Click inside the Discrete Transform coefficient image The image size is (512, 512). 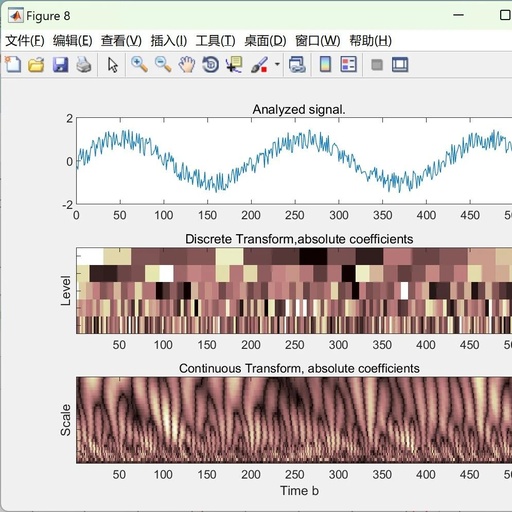[x=294, y=290]
